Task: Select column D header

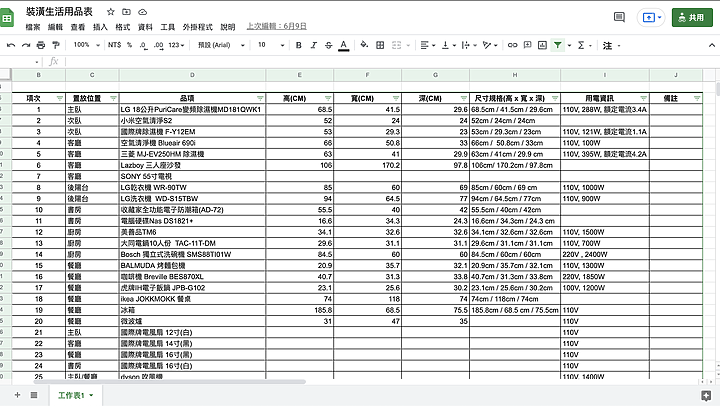Action: click(x=192, y=75)
